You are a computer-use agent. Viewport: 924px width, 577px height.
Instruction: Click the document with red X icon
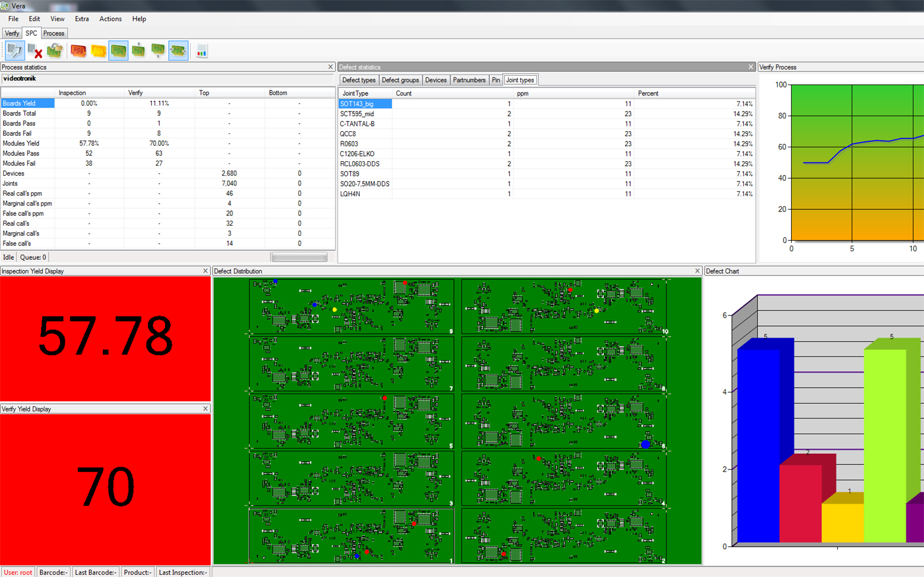[35, 51]
